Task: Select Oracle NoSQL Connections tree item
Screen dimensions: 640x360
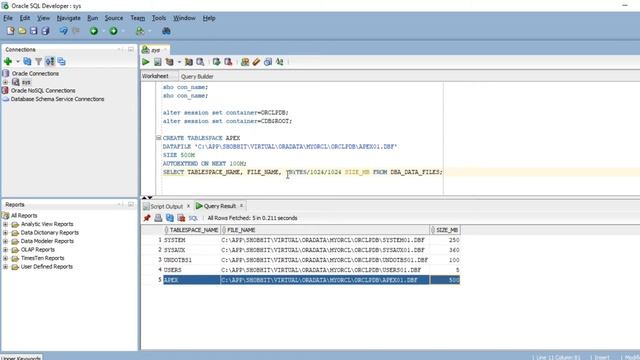Action: (43, 91)
